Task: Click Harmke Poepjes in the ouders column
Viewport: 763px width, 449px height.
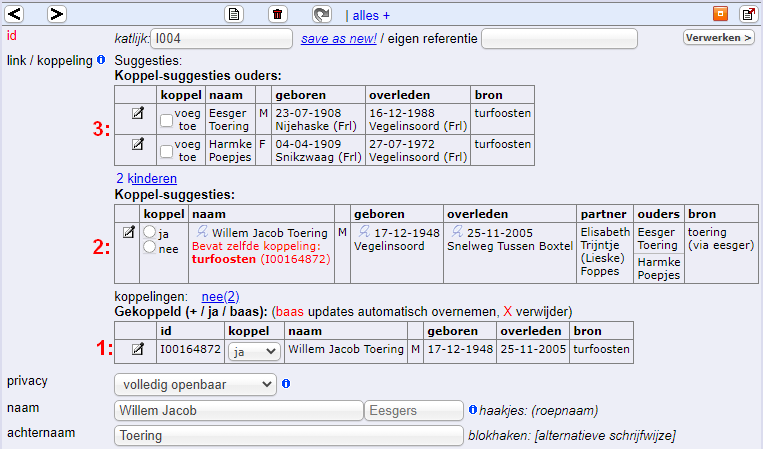Action: click(x=659, y=269)
